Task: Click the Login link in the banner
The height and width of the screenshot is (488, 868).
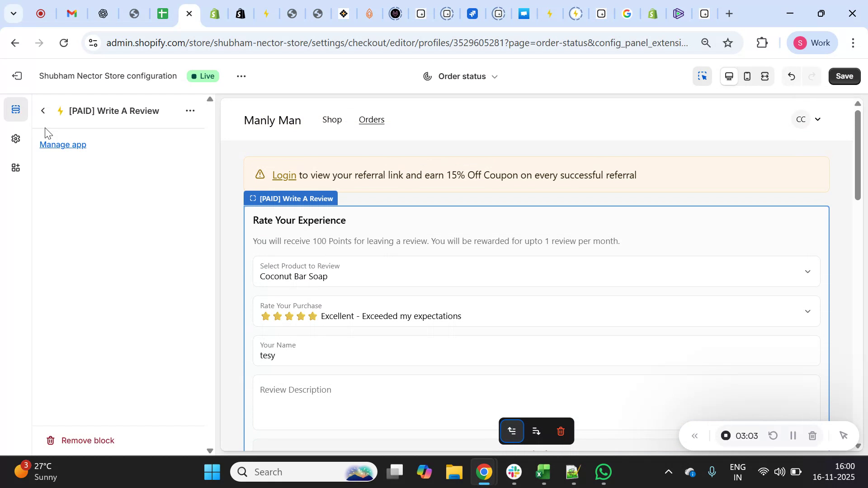Action: 284,175
